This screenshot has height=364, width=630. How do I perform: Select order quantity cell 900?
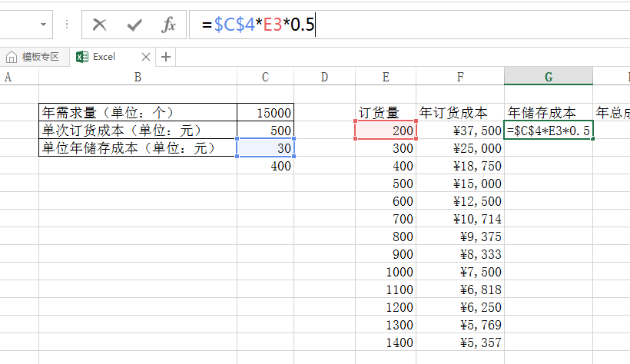click(386, 254)
